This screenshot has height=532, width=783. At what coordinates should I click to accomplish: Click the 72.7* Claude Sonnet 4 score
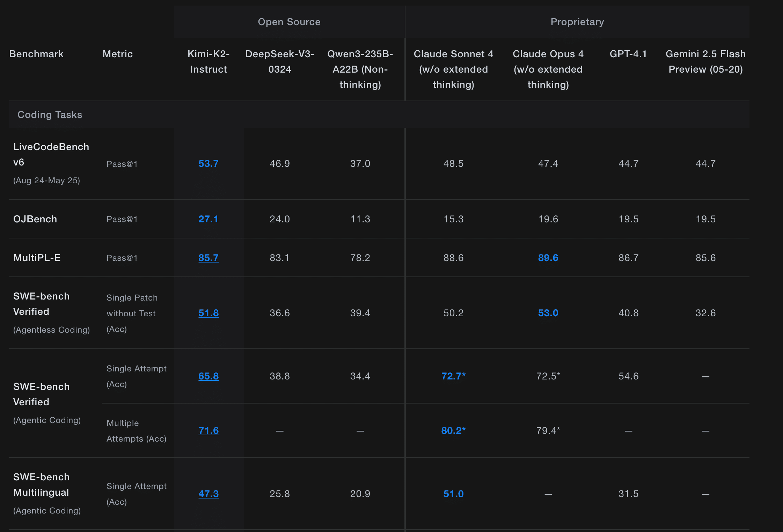[453, 376]
